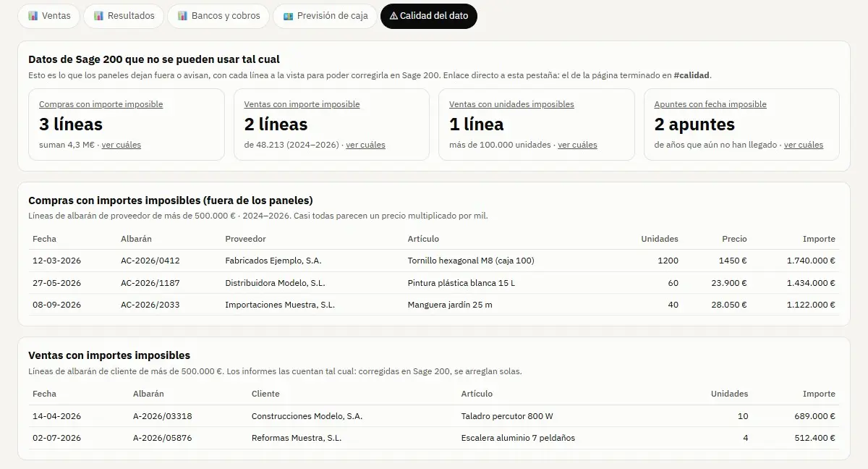Click the date 02-07-2026
Screen dimensions: 868x469
[56, 438]
